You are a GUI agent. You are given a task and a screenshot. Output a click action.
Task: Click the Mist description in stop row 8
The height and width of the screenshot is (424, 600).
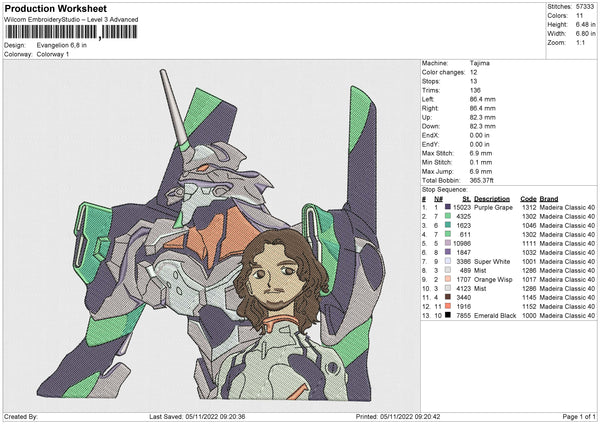(x=480, y=270)
